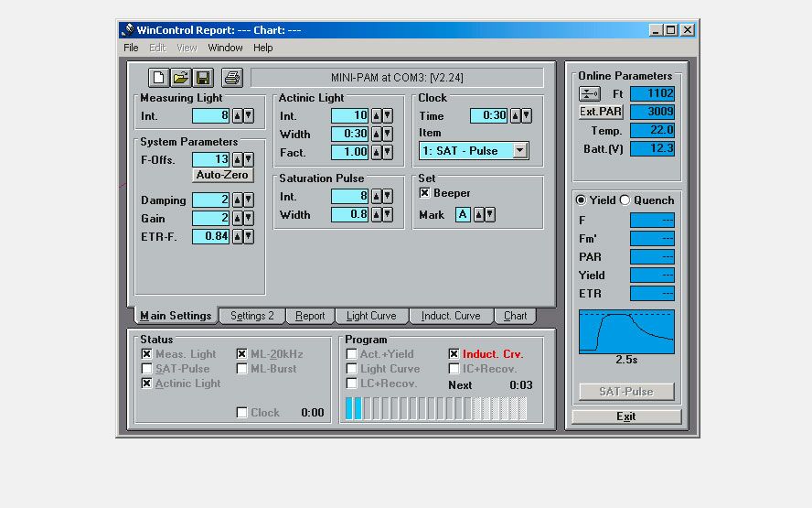Switch to the Chart tab

coord(515,316)
